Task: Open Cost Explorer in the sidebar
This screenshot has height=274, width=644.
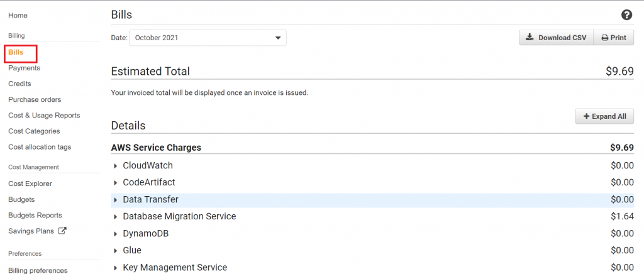Action: tap(30, 184)
